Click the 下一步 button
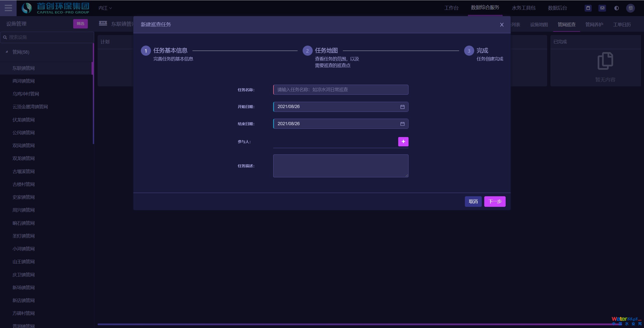Viewport: 644px width, 328px height. click(495, 202)
